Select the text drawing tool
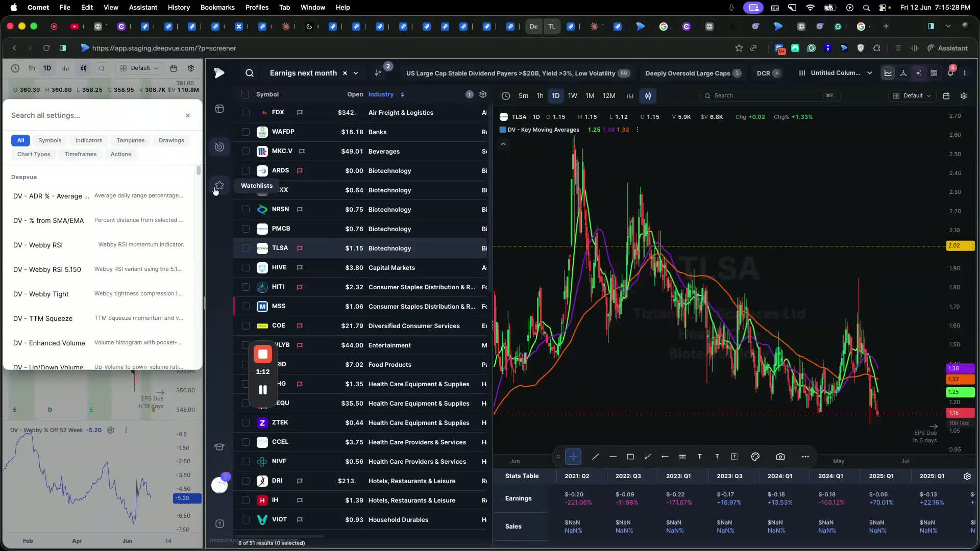 point(700,457)
